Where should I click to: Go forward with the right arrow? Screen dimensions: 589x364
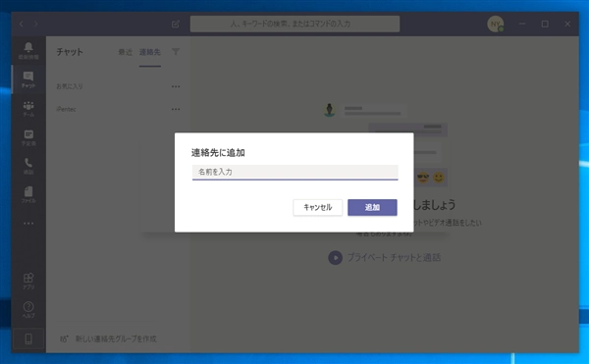tap(36, 24)
